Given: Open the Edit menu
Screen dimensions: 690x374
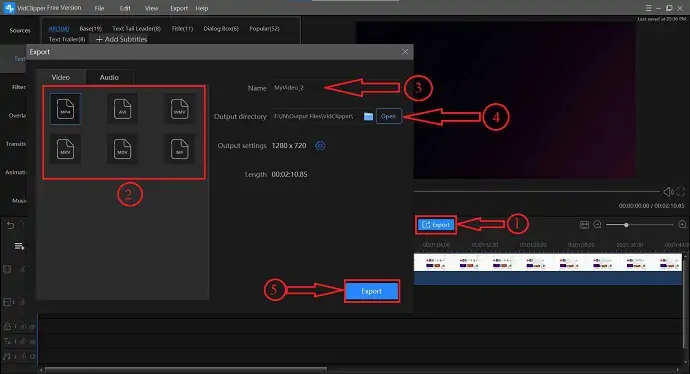Looking at the screenshot, I should 125,8.
